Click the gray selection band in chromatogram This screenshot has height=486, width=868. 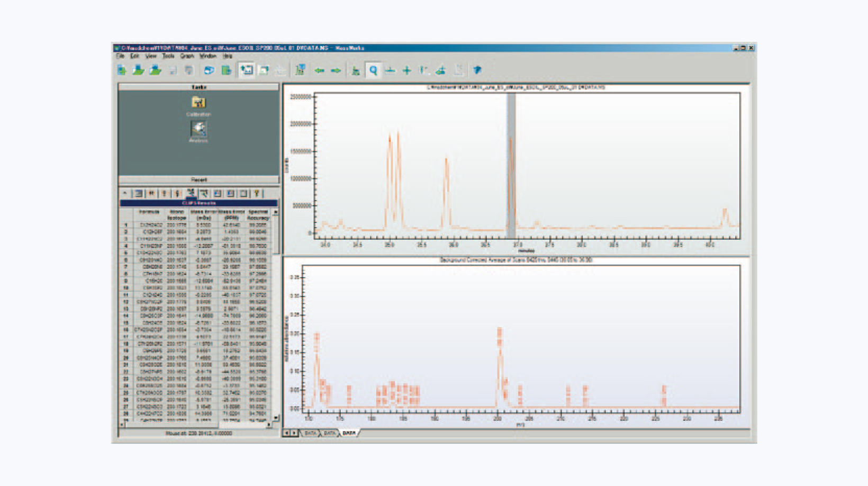[511, 166]
